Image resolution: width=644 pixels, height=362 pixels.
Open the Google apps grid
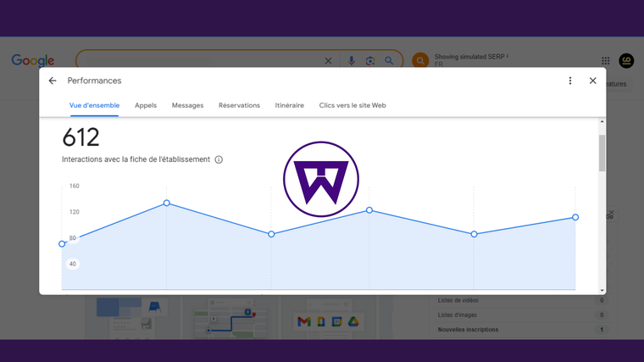tap(605, 61)
